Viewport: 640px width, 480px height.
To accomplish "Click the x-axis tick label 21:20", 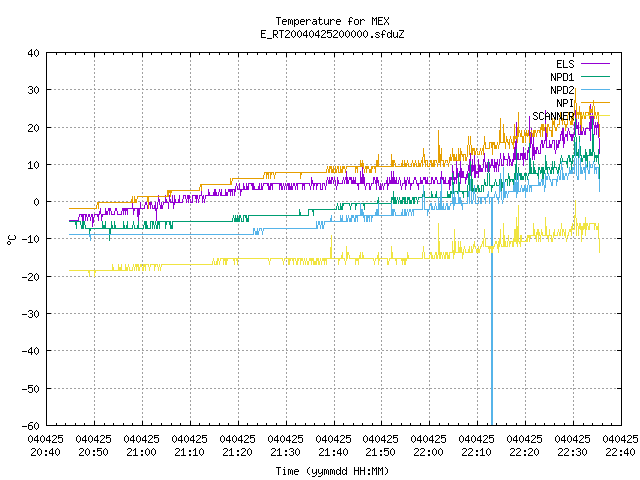I will tap(237, 452).
